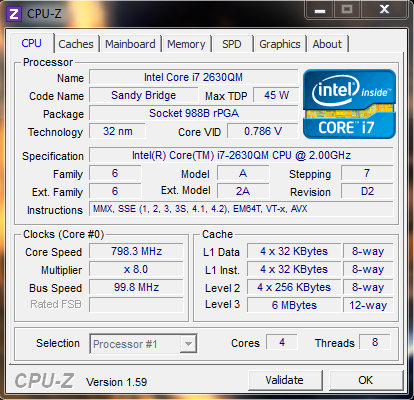Click the Bus Speed value 99.8 MHz

click(136, 287)
